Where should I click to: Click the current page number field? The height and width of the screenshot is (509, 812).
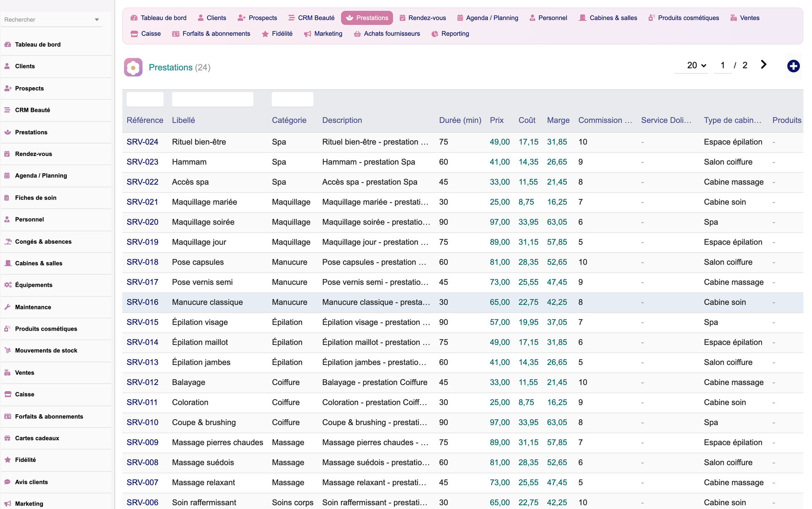pos(722,65)
